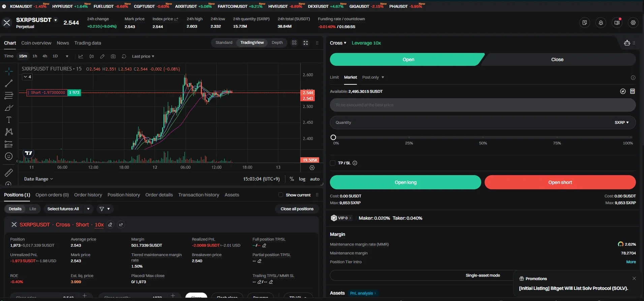The width and height of the screenshot is (644, 301).
Task: Open the PnL analysis link
Action: [363, 293]
